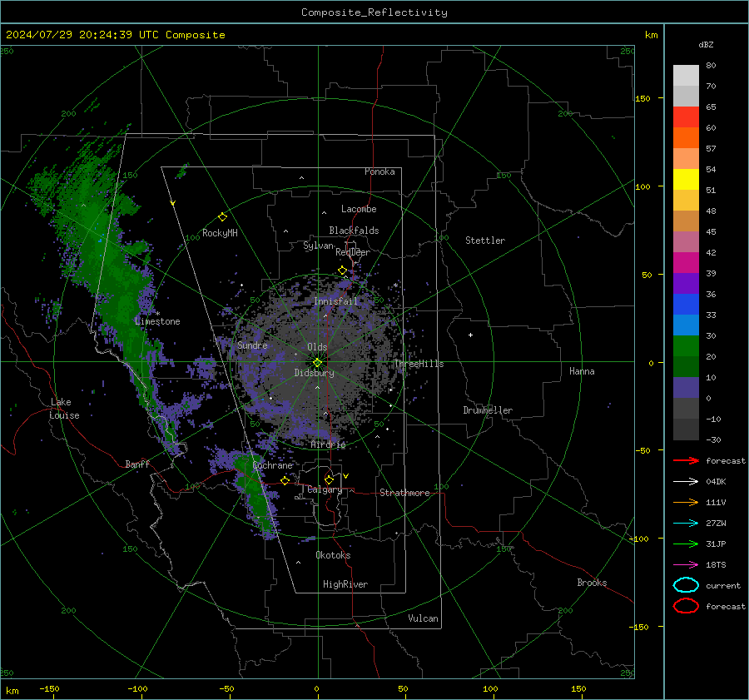Click the magenta 39-42 dBZ color swatch
The width and height of the screenshot is (749, 700).
point(686,263)
